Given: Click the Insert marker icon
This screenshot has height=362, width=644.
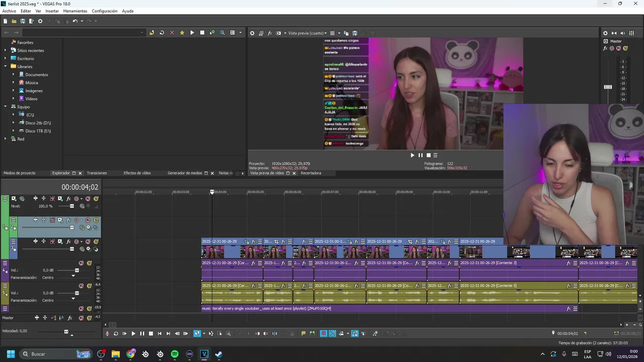Looking at the screenshot, I should 303,333.
